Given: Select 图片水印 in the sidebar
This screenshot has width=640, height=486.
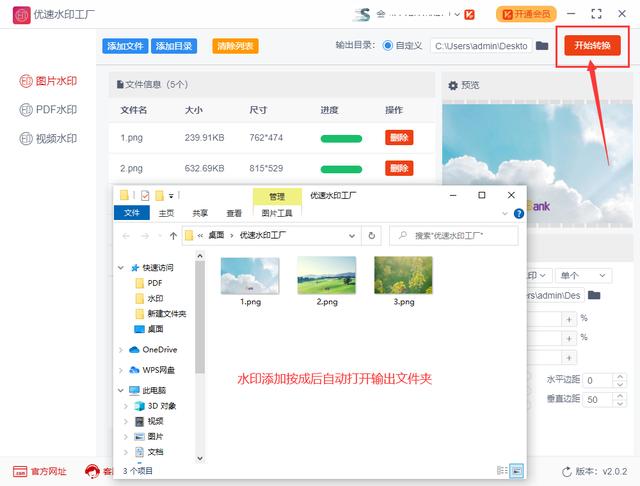Looking at the screenshot, I should [48, 81].
